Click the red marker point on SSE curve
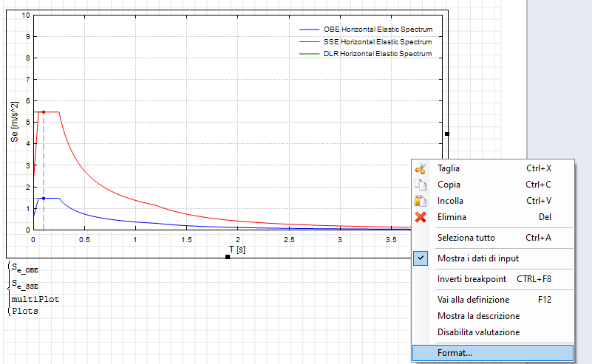Viewport: 592px width, 364px height. point(44,112)
